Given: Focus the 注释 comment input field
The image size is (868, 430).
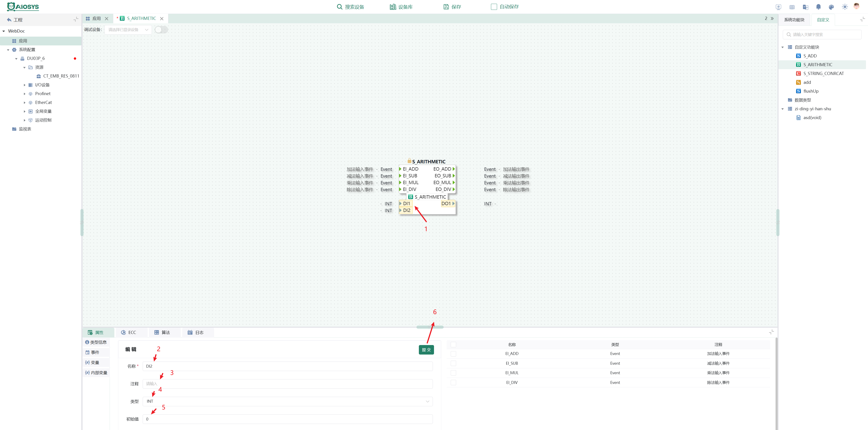Looking at the screenshot, I should coord(288,383).
